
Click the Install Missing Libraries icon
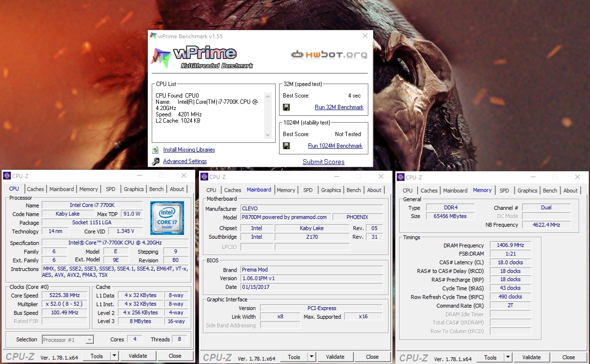tap(156, 150)
